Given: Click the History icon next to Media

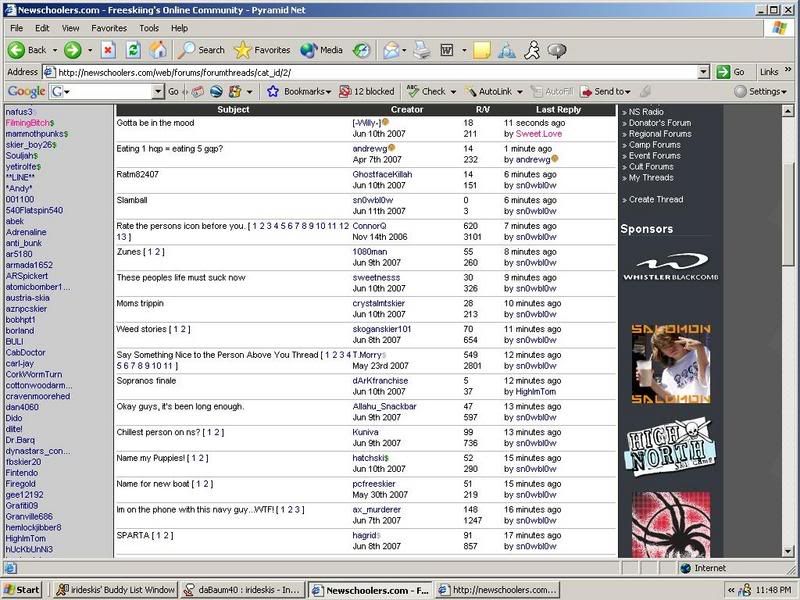Looking at the screenshot, I should (360, 49).
